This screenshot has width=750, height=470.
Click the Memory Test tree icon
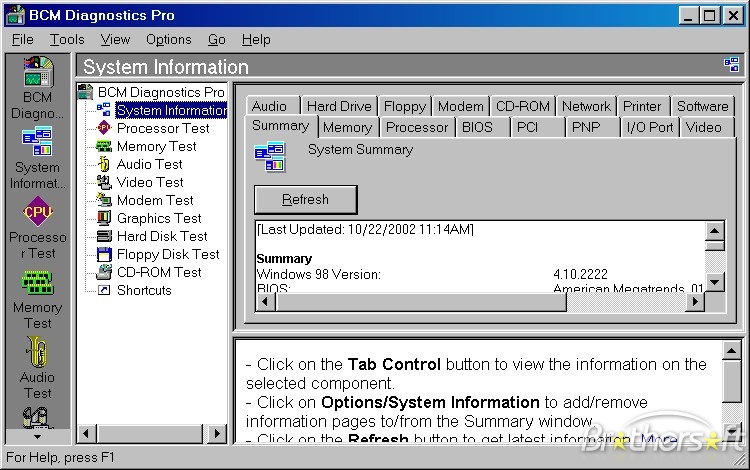click(x=104, y=146)
